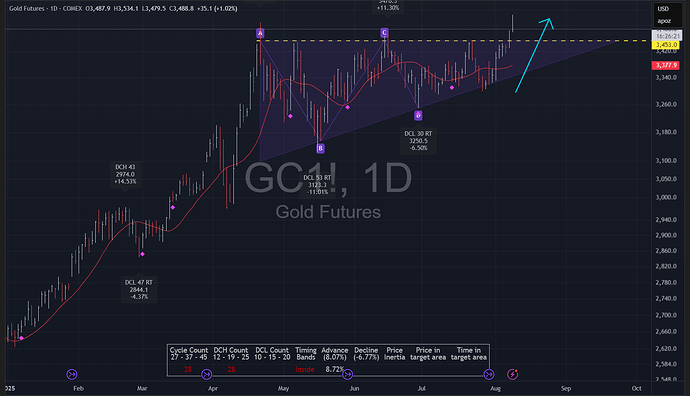Click the 16:26:21 countdown label
Image resolution: width=690 pixels, height=396 pixels.
(666, 36)
